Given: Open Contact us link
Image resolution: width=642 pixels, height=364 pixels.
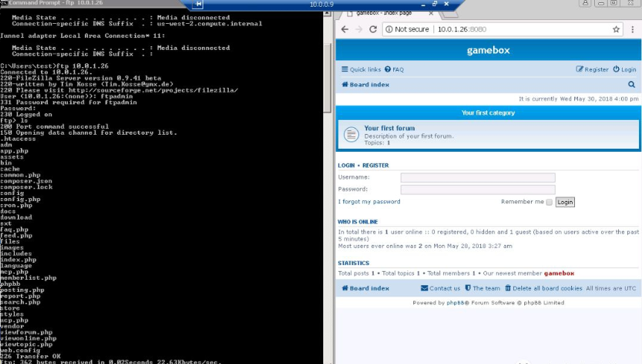Looking at the screenshot, I should pos(441,288).
